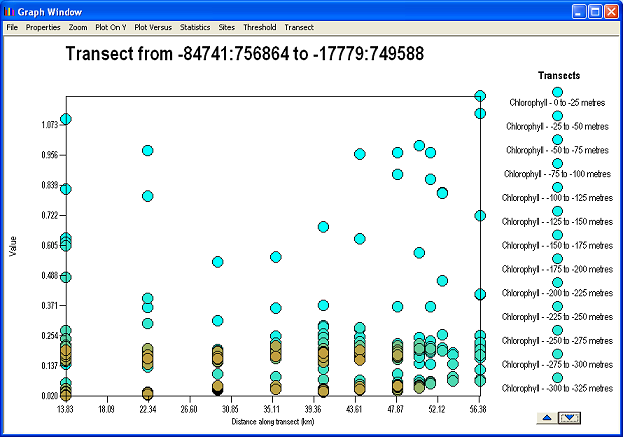This screenshot has width=623, height=437.
Task: Click marker for Chlorophyll -100 to -125 metres
Action: coord(558,187)
